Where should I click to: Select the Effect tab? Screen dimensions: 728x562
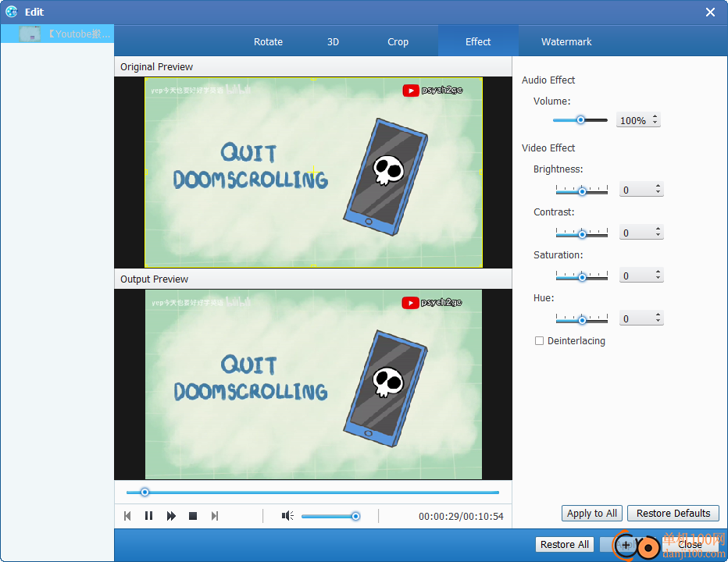click(478, 42)
